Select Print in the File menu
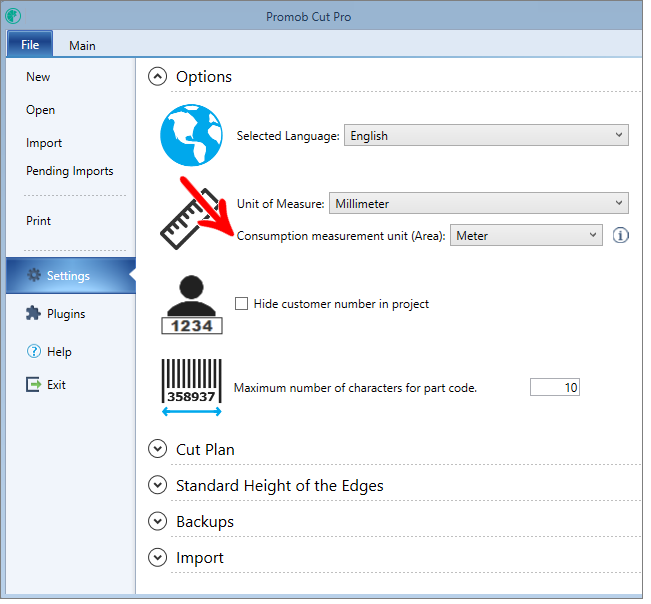This screenshot has height=604, width=651. tap(39, 223)
